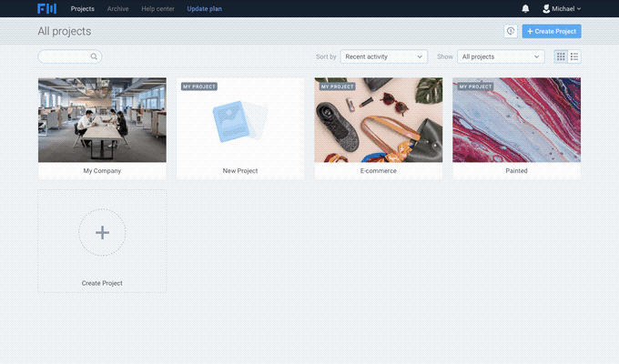Open the My Company project thumbnail
The image size is (619, 364).
point(102,120)
